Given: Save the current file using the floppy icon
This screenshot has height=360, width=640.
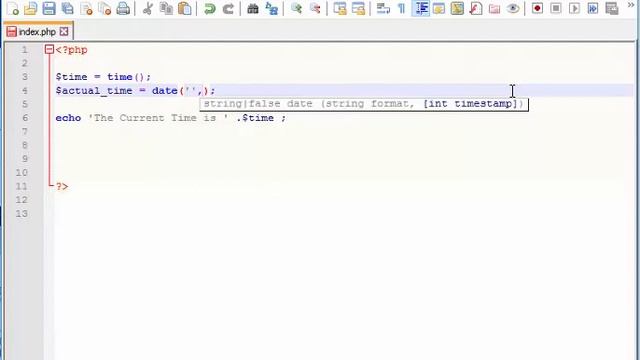Looking at the screenshot, I should click(x=49, y=9).
